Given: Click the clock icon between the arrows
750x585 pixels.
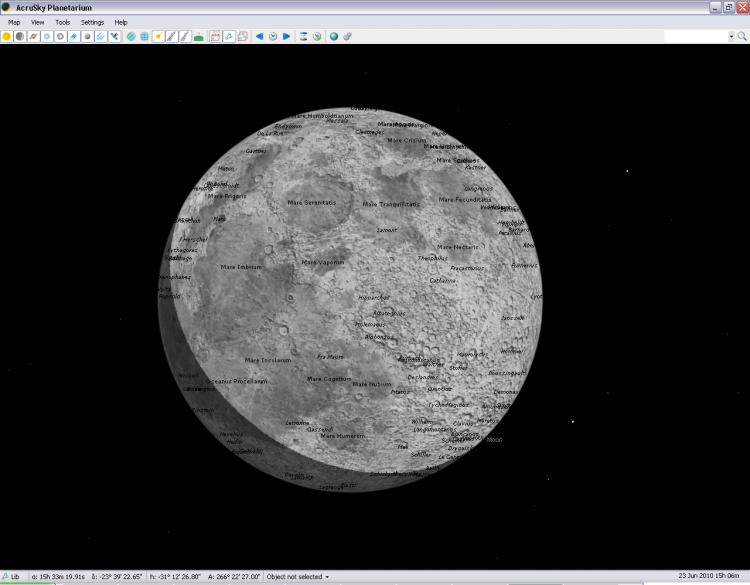Looking at the screenshot, I should pyautogui.click(x=272, y=36).
